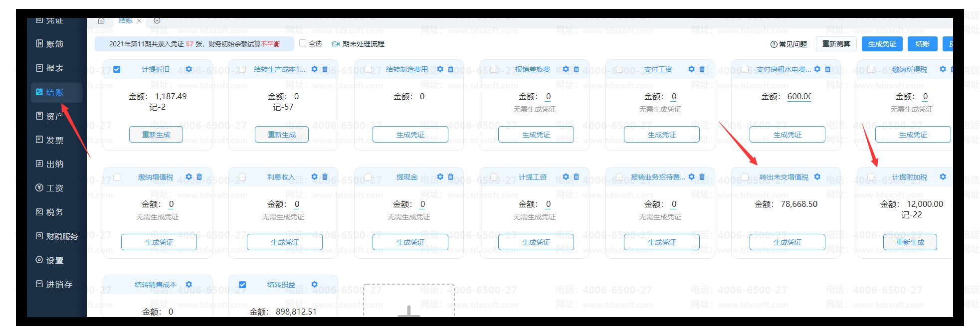This screenshot has width=980, height=335.
Task: Click 常见问题 help icon
Action: pyautogui.click(x=774, y=44)
